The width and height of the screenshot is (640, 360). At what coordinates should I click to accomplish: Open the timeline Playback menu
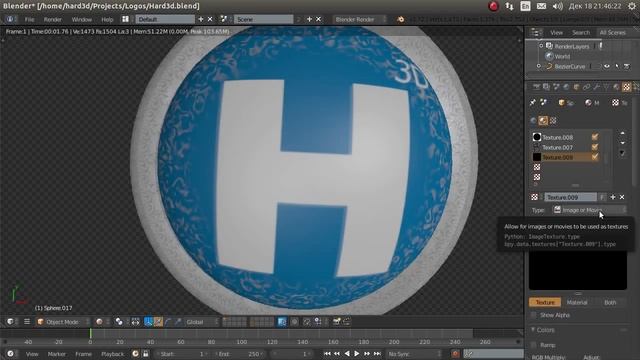tap(112, 354)
